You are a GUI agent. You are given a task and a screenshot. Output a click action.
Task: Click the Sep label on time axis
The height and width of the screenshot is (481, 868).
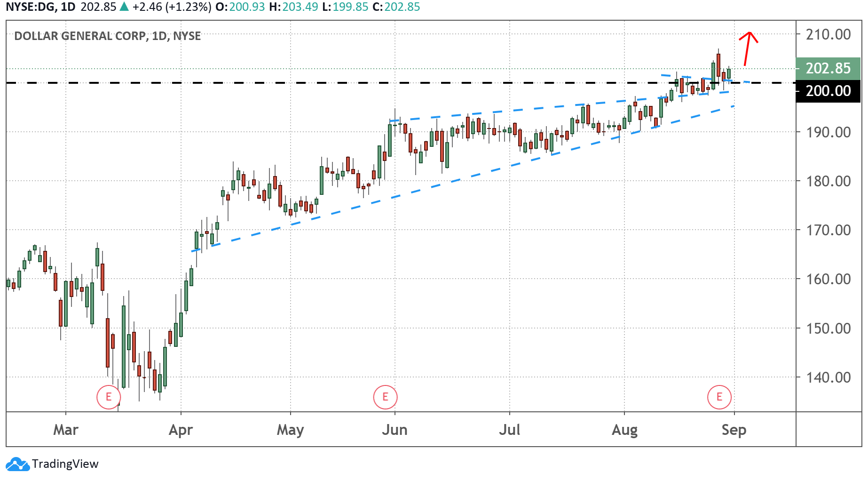pos(734,430)
